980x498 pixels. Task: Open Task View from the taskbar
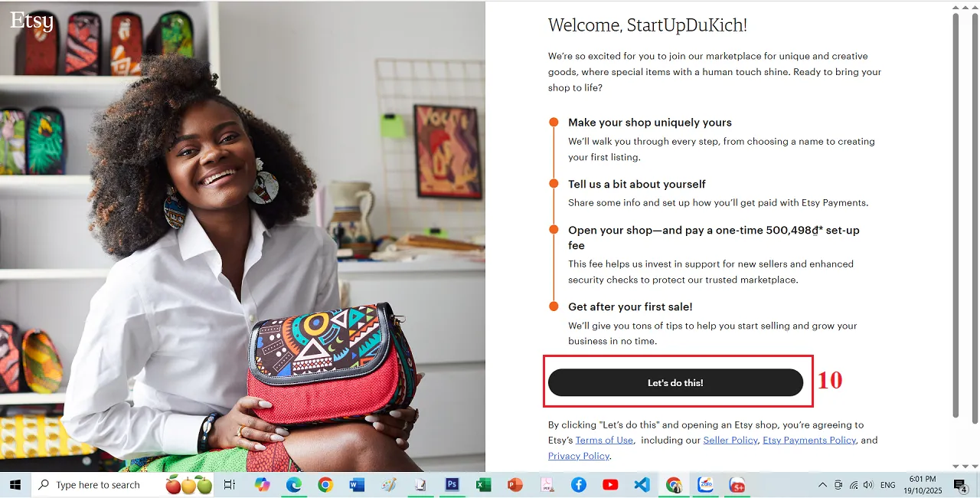229,485
